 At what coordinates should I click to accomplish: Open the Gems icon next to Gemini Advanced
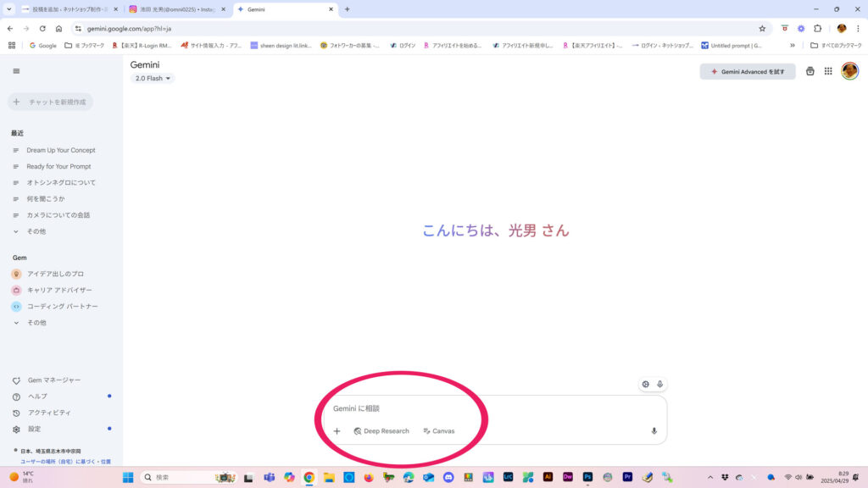pyautogui.click(x=810, y=71)
